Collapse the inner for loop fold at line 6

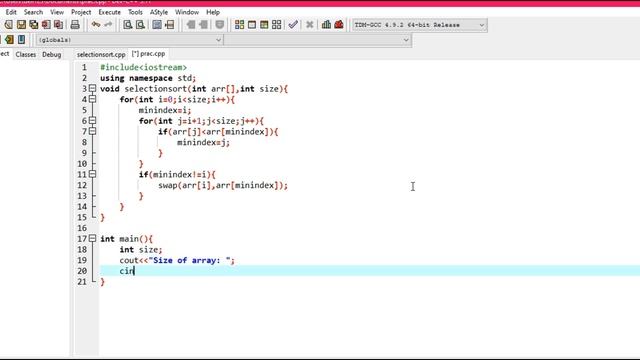point(93,121)
